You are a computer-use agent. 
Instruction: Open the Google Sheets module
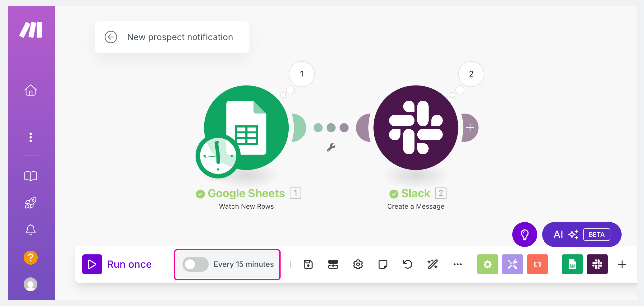(246, 127)
